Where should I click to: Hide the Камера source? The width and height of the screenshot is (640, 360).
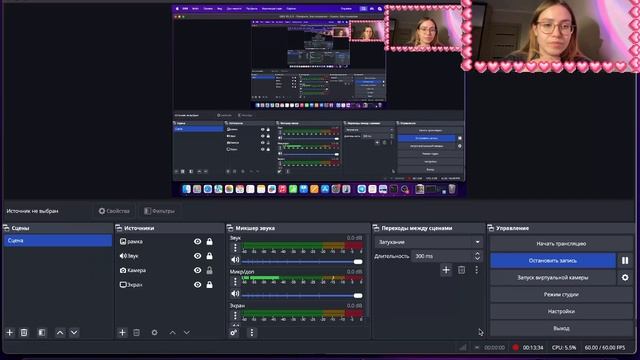(x=198, y=270)
